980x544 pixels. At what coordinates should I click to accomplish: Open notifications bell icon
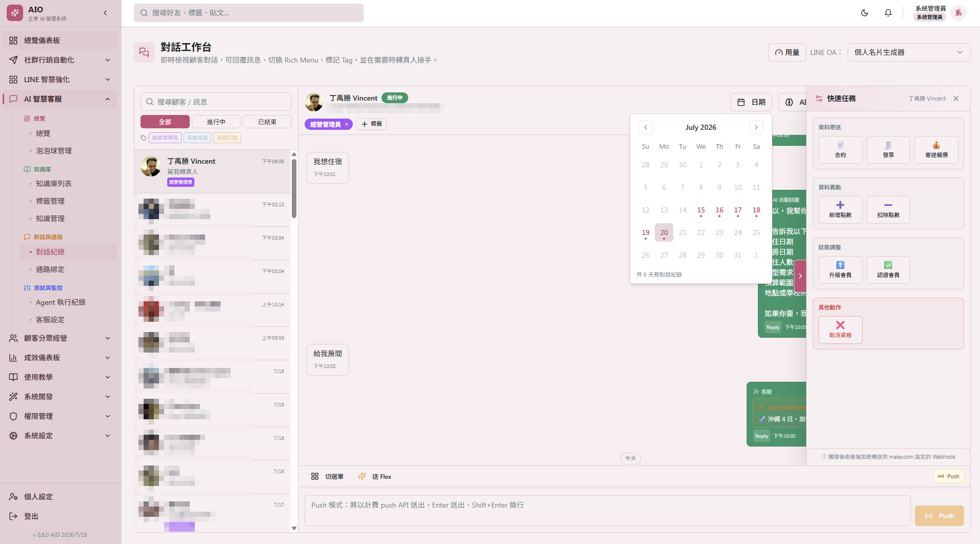(888, 13)
